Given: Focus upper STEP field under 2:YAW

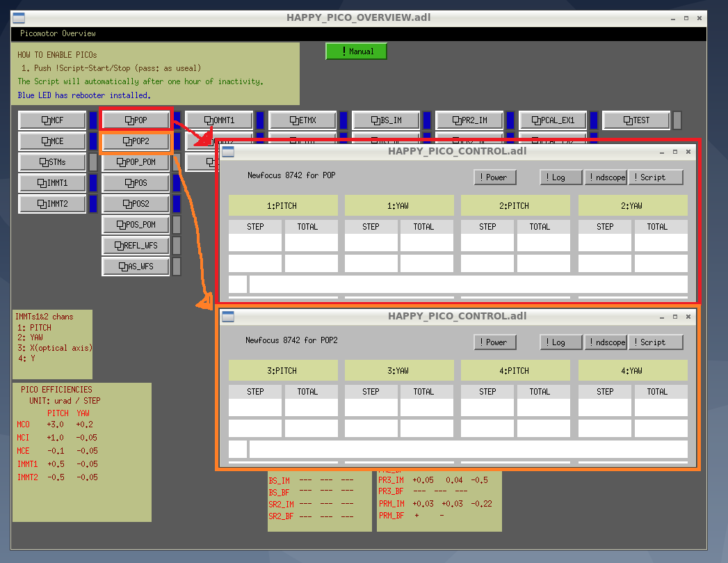Looking at the screenshot, I should [605, 242].
